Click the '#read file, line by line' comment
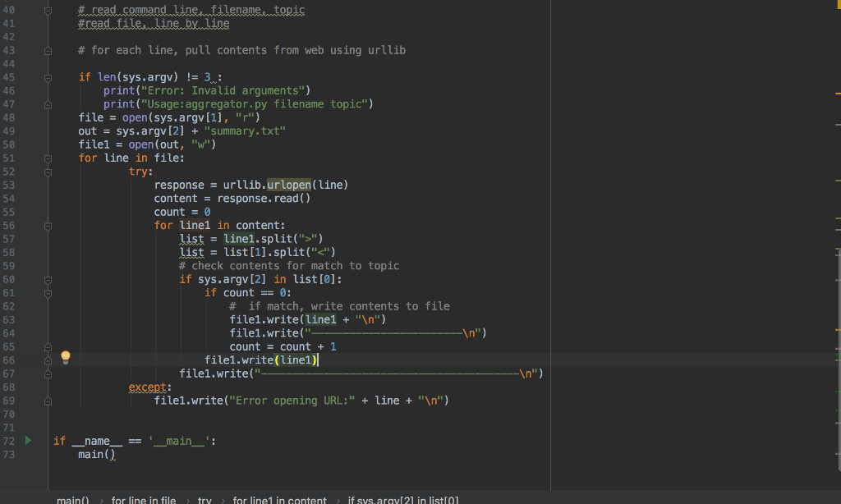 [x=154, y=24]
